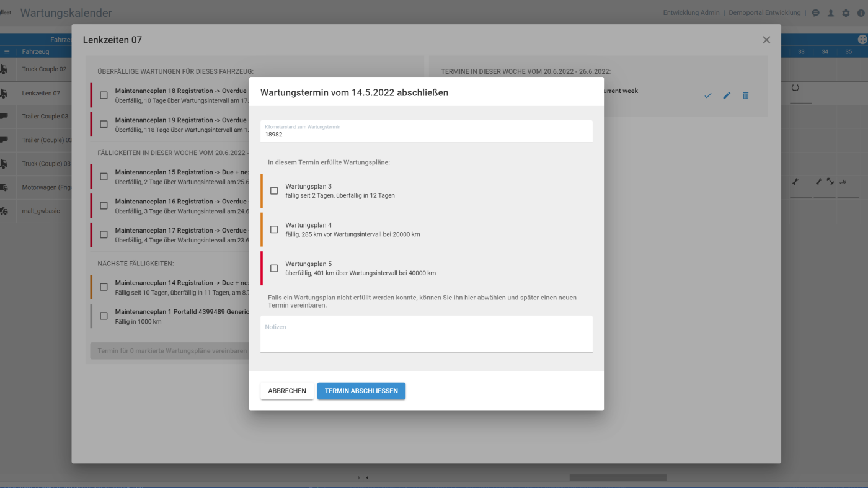Screen dimensions: 868x488
Task: Click the trash delete appointment icon
Action: (746, 95)
